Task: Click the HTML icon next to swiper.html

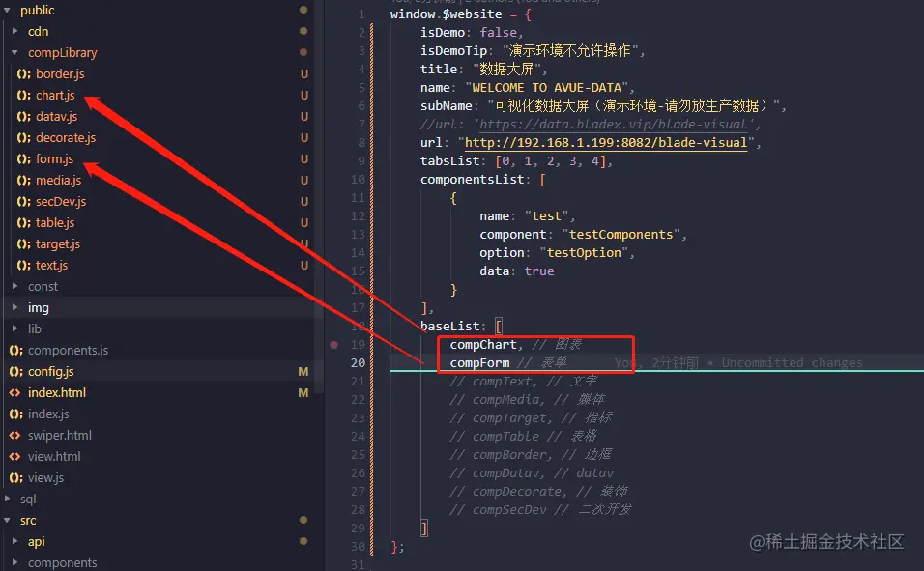Action: pos(15,435)
